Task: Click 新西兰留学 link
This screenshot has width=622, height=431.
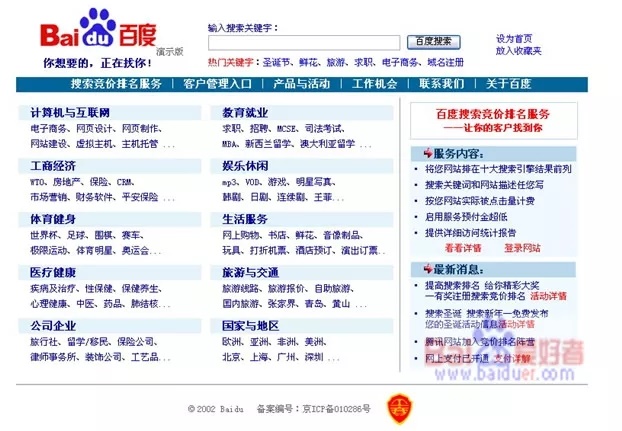Action: (x=268, y=144)
